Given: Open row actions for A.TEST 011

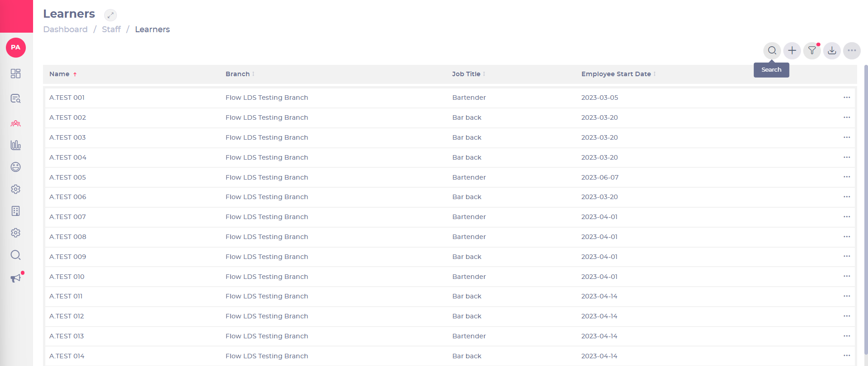Looking at the screenshot, I should (x=847, y=296).
